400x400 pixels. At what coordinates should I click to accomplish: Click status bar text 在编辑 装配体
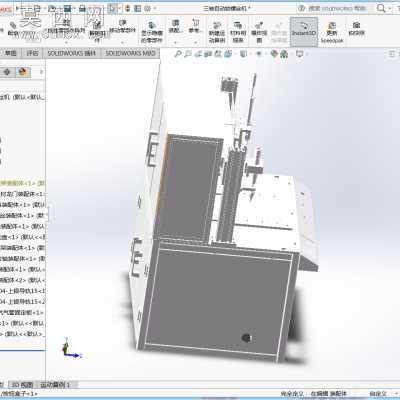point(328,394)
